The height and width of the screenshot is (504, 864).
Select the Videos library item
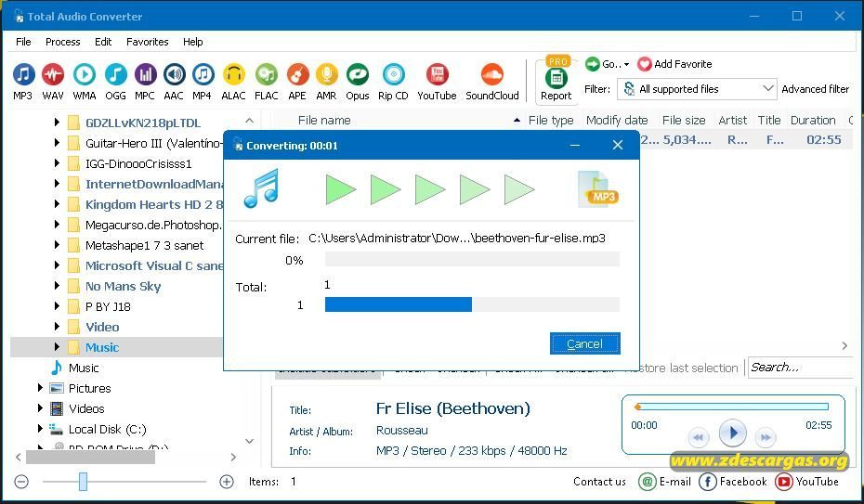pos(77,408)
